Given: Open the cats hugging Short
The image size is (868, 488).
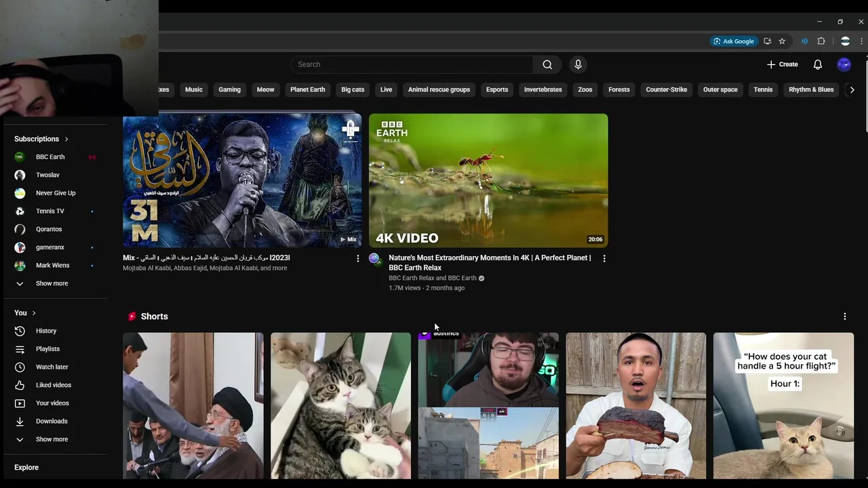Looking at the screenshot, I should click(x=340, y=405).
